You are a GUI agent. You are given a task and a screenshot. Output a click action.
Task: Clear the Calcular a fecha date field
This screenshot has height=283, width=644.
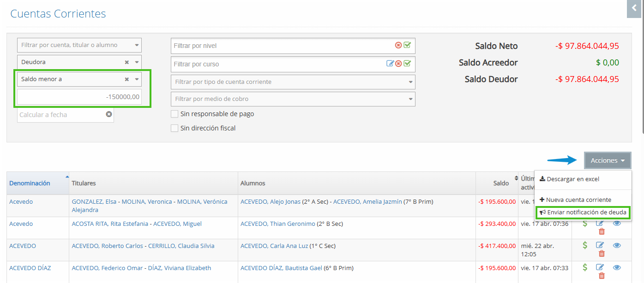coord(109,114)
